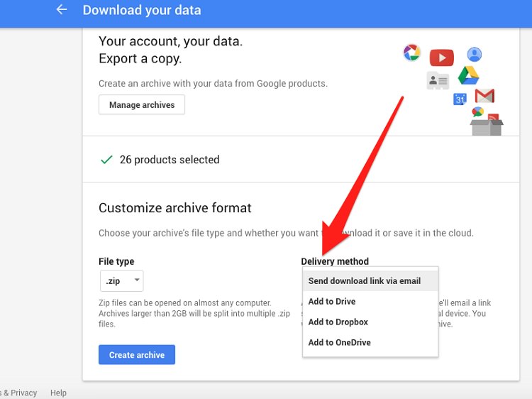Click the Google Drive triangle icon
Image resolution: width=532 pixels, height=399 pixels.
[468, 75]
